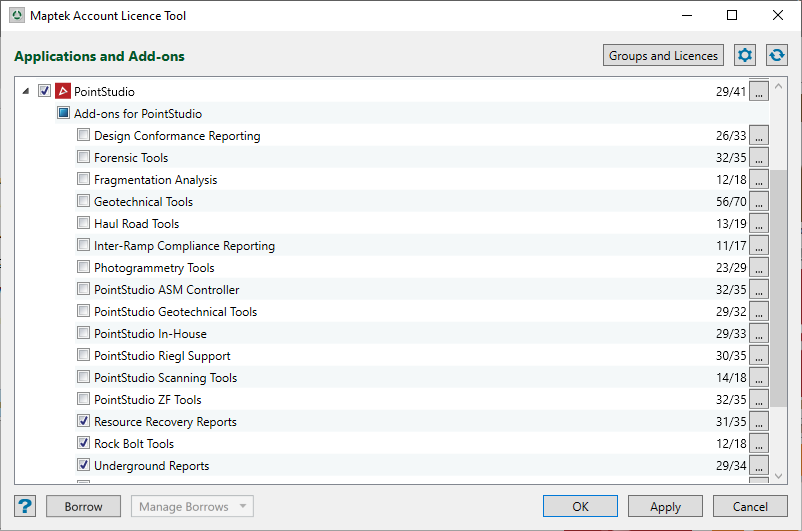Image resolution: width=802 pixels, height=531 pixels.
Task: Select PointStudio Scanning Tools entry
Action: point(165,378)
